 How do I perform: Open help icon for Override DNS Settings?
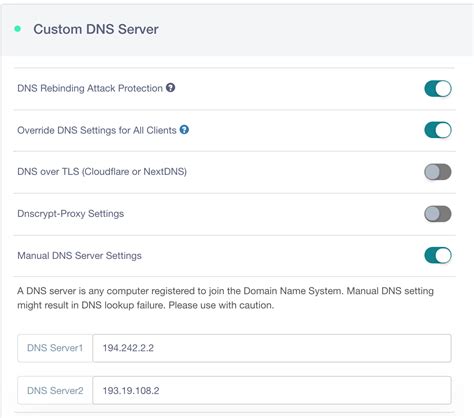[x=184, y=130]
